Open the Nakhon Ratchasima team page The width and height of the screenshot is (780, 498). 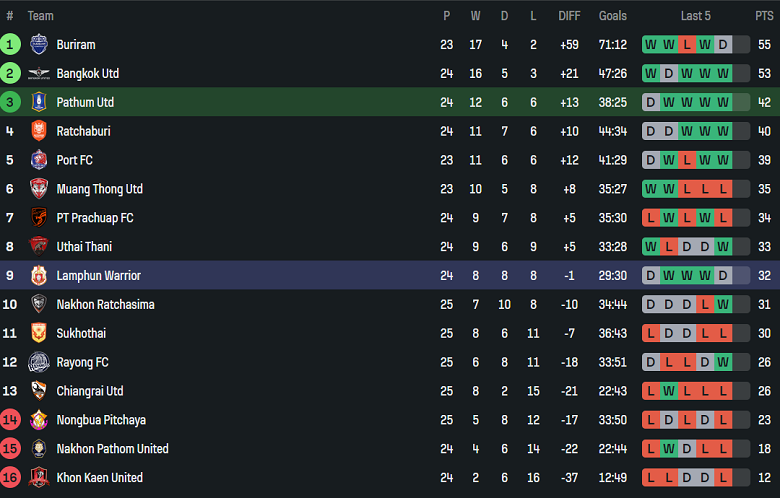(x=105, y=304)
